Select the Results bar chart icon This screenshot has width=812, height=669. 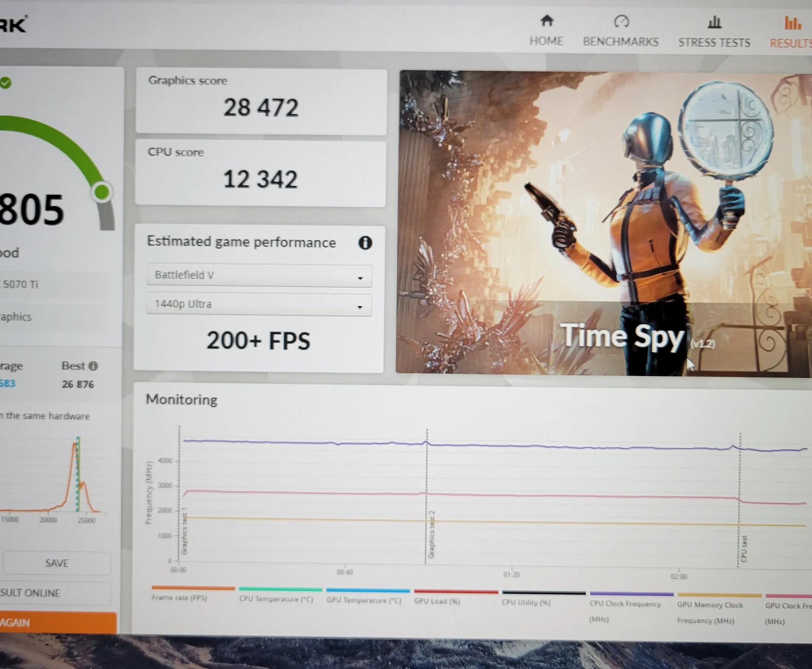tap(793, 23)
